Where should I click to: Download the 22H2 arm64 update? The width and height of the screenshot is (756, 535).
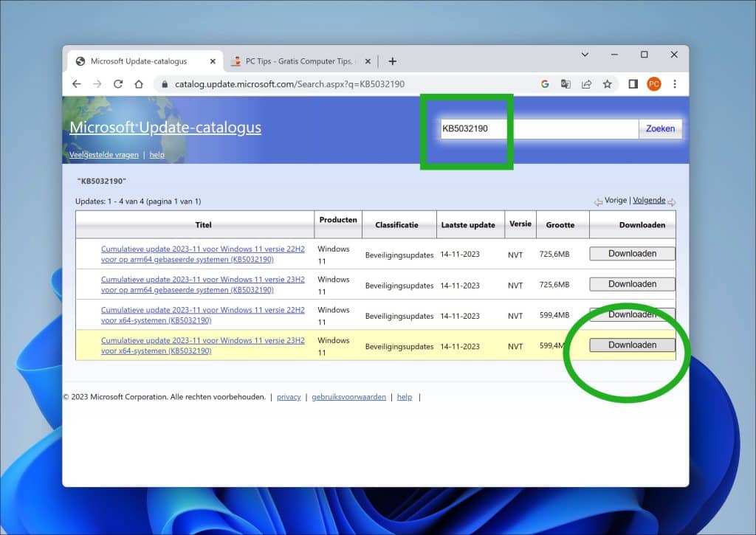(x=632, y=254)
